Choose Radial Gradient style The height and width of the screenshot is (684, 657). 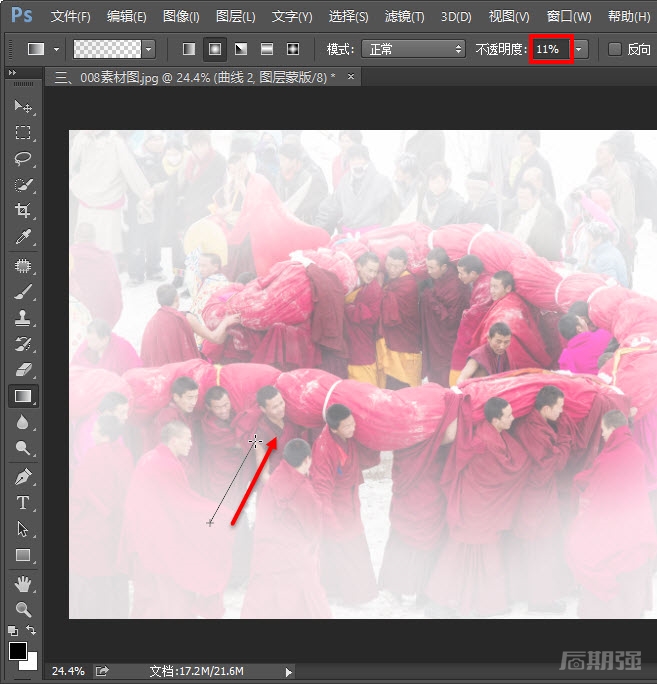(x=215, y=49)
